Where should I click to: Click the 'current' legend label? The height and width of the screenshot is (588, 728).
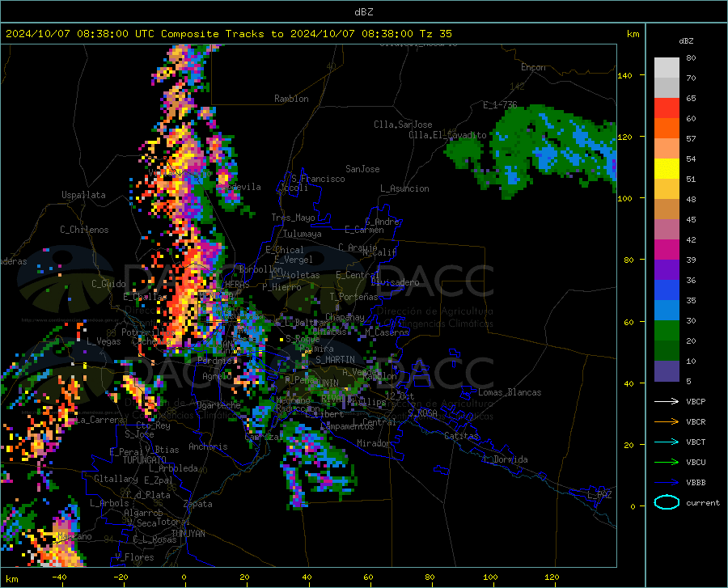[x=703, y=502]
